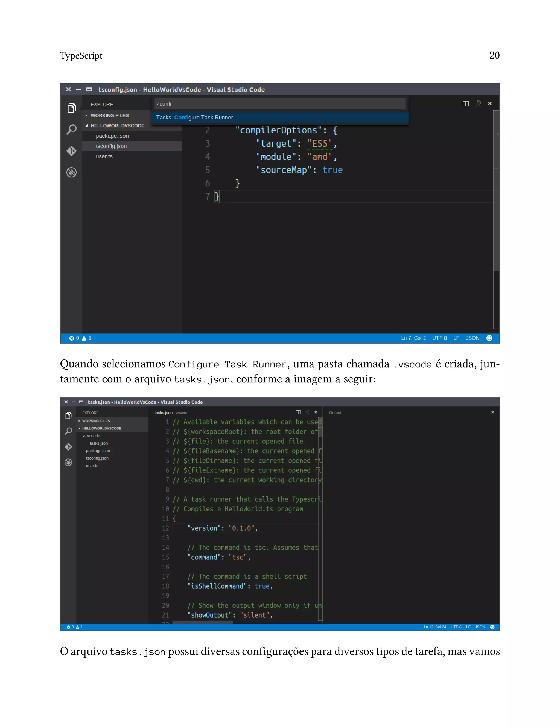Click JSON language mode in bottom status bar

click(480, 627)
